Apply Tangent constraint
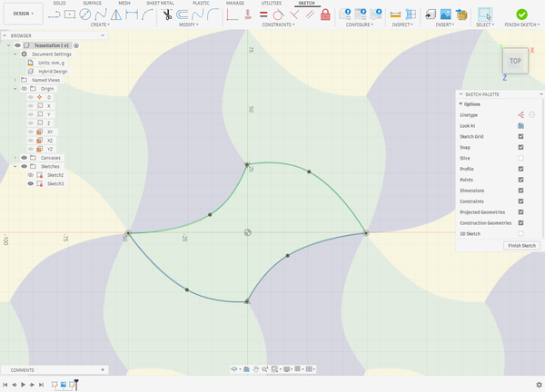Image resolution: width=545 pixels, height=392 pixels. 279,15
